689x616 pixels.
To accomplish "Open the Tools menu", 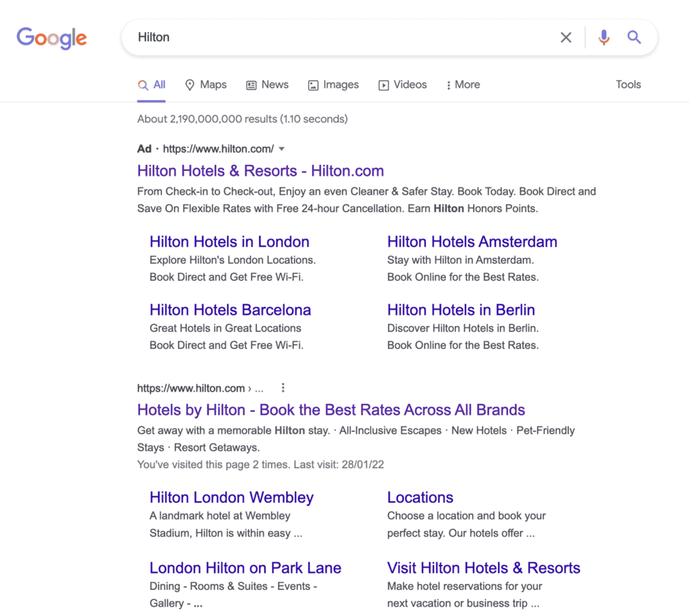I will [628, 84].
